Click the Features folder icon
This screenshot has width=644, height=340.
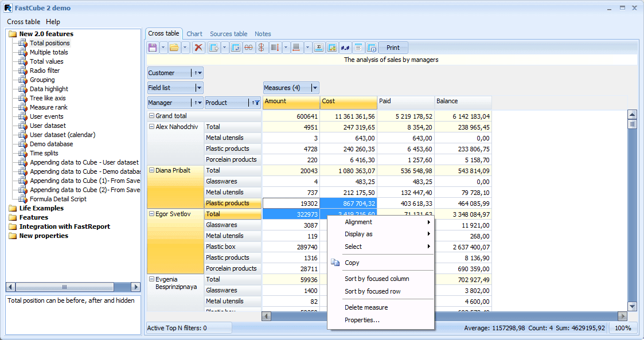(x=13, y=218)
